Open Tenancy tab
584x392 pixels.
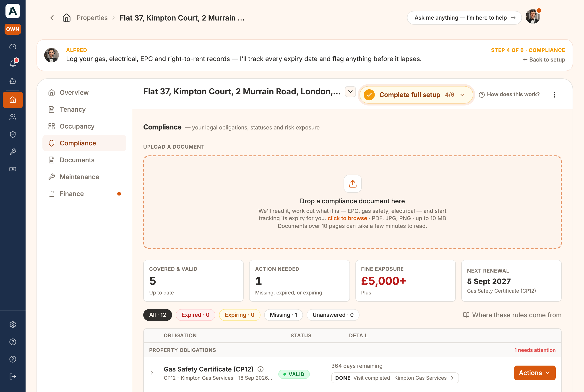click(84, 109)
